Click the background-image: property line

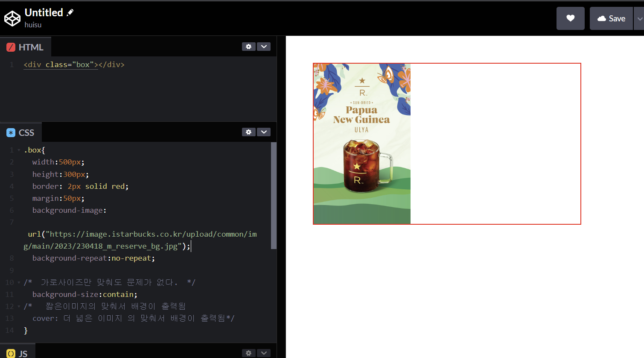69,210
